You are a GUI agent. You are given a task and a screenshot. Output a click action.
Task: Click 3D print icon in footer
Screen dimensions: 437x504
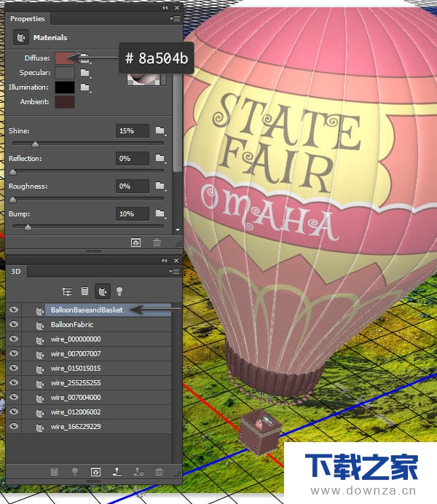pos(139,471)
